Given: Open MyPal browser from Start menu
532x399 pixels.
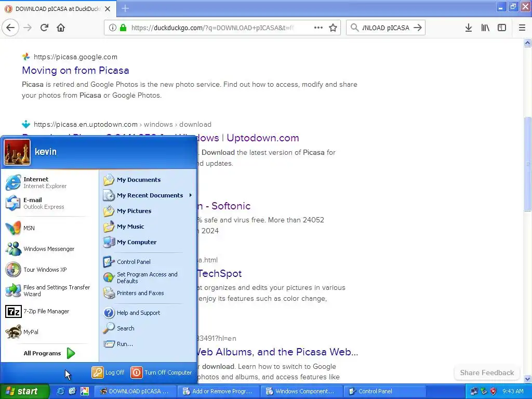Looking at the screenshot, I should click(49, 332).
